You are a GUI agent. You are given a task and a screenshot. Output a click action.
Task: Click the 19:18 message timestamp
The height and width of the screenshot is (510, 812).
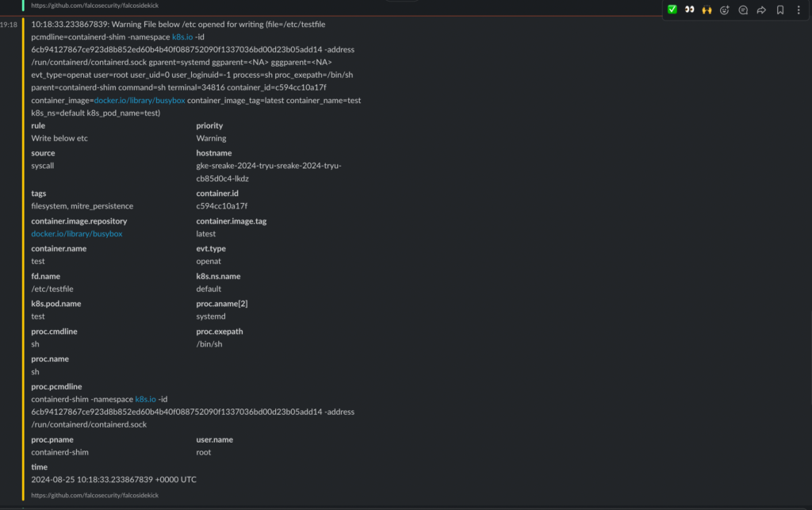coord(8,25)
